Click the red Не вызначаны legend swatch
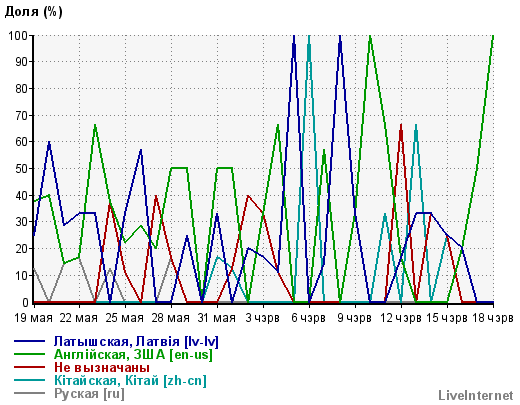Screen dimensions: 520x405 click(x=29, y=367)
